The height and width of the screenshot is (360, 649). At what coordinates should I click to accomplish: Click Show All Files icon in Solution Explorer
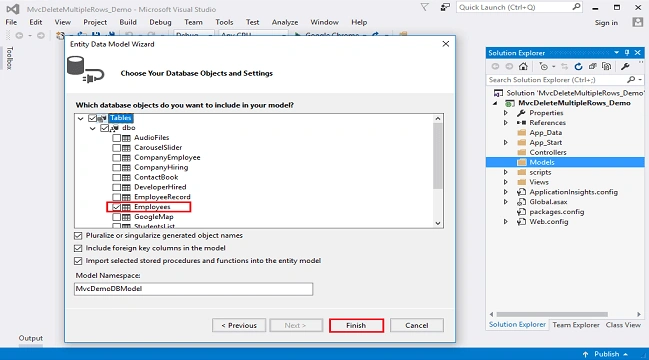click(607, 66)
